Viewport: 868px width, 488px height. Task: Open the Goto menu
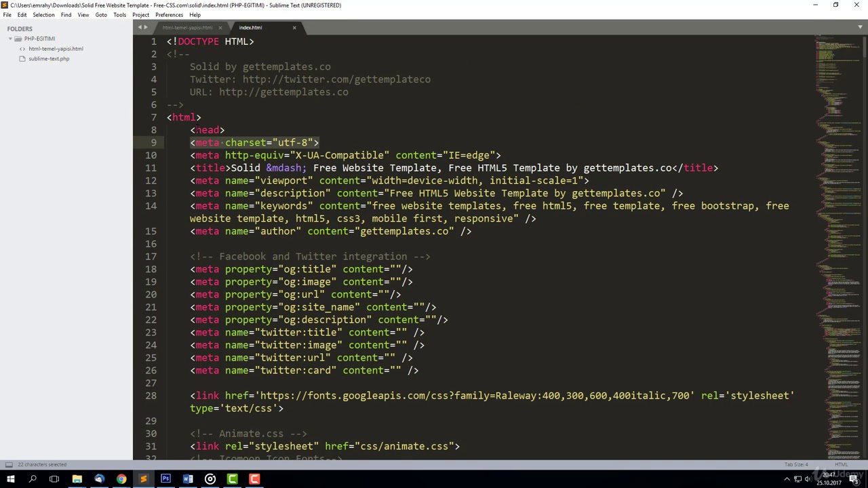tap(101, 15)
